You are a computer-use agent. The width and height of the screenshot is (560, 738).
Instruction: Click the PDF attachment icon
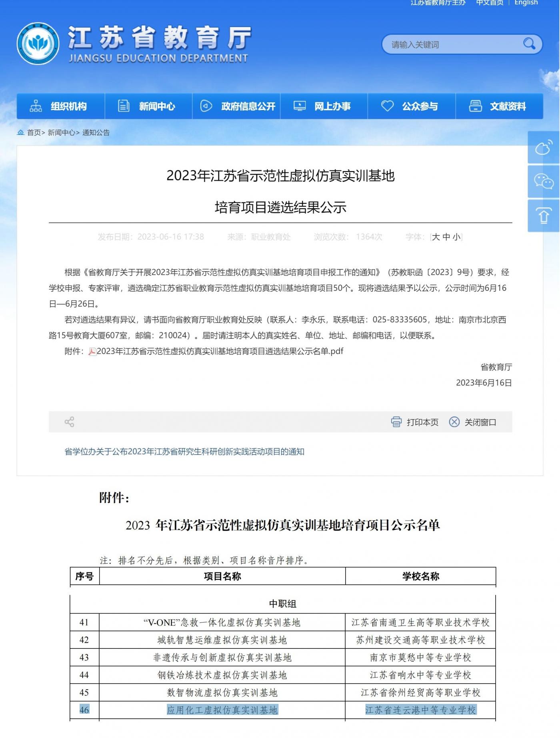92,352
